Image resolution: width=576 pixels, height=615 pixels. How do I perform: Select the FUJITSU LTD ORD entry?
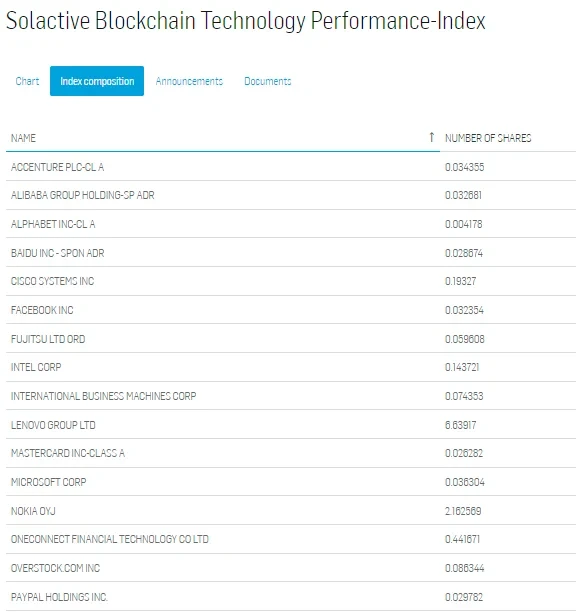[x=291, y=338]
